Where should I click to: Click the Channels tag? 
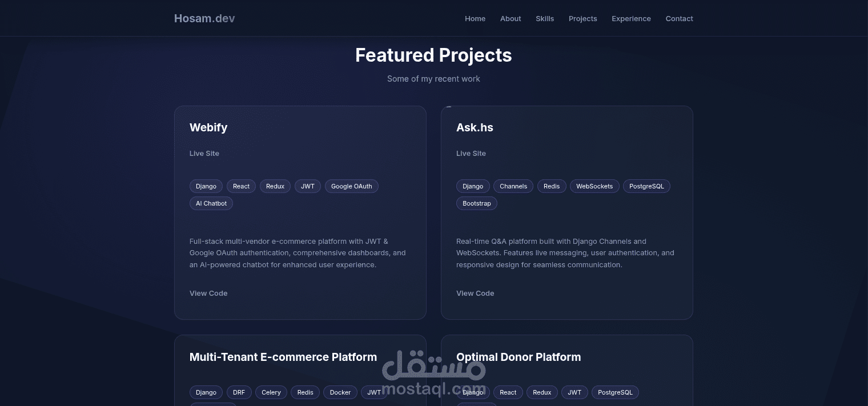(513, 186)
